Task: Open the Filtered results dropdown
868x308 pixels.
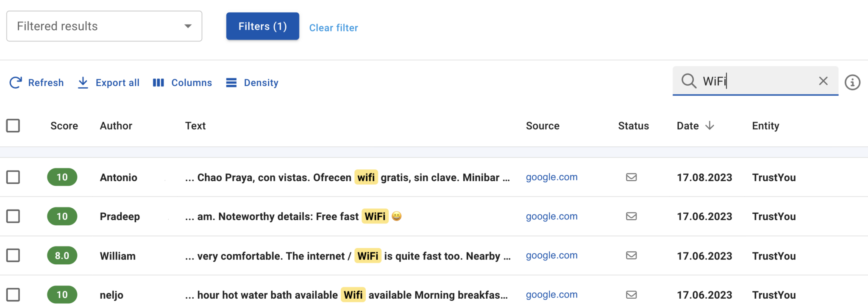Action: (x=104, y=26)
